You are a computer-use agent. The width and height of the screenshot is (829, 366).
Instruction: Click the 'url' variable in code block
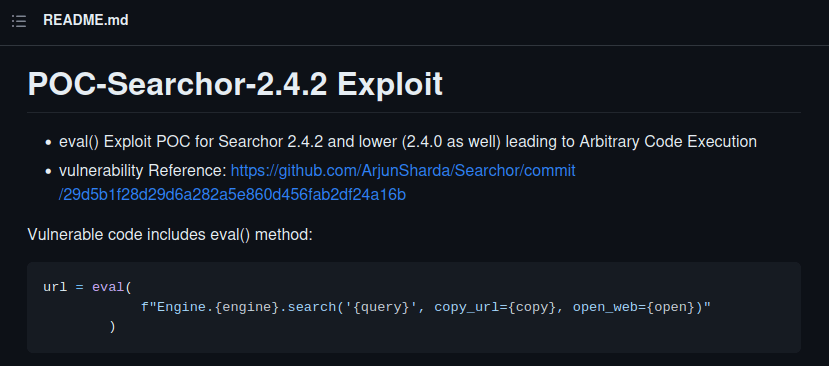[x=55, y=287]
